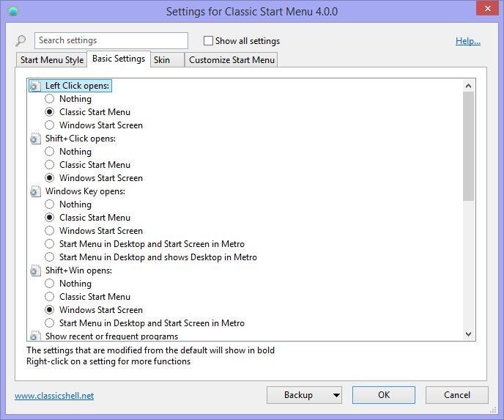Click the magnifier search icon
Viewport: 504px width, 420px height.
21,41
